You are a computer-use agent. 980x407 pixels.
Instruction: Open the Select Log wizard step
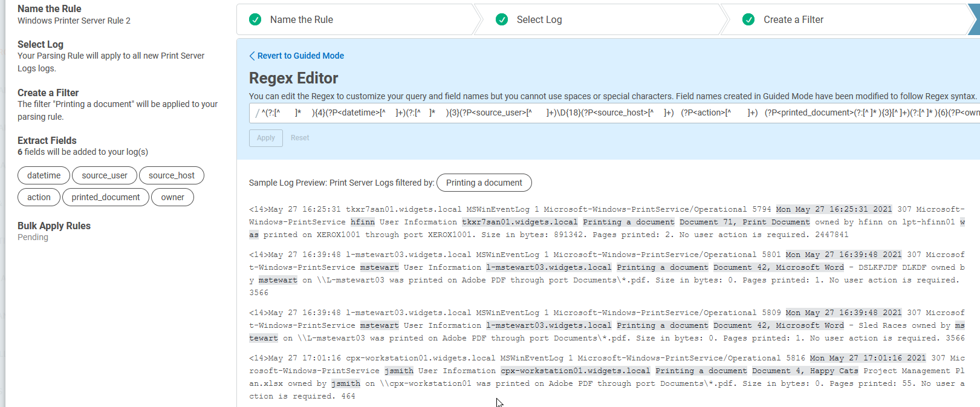point(539,19)
